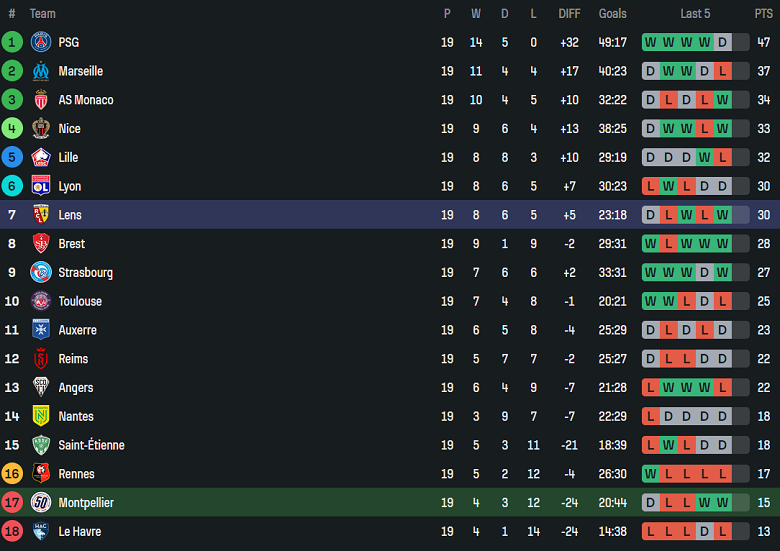Click the PSG club crest icon
This screenshot has height=551, width=780.
tap(41, 42)
